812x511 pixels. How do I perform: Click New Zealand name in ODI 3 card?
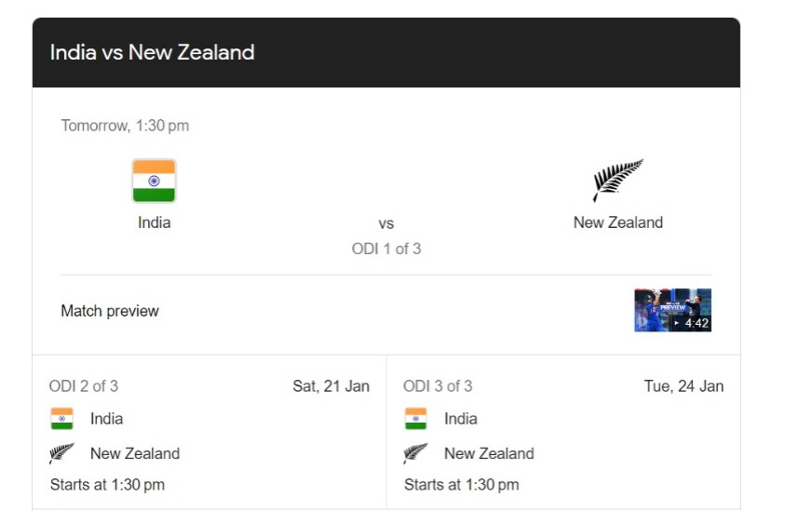489,453
